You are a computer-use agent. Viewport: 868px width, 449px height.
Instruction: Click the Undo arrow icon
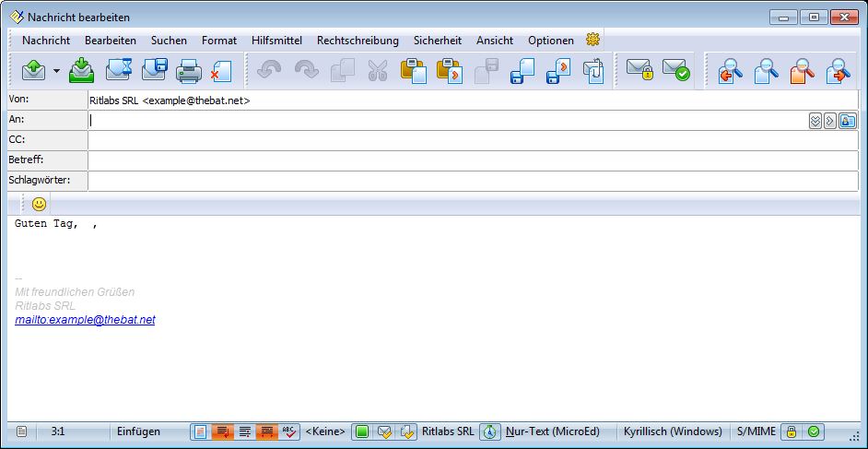point(269,71)
